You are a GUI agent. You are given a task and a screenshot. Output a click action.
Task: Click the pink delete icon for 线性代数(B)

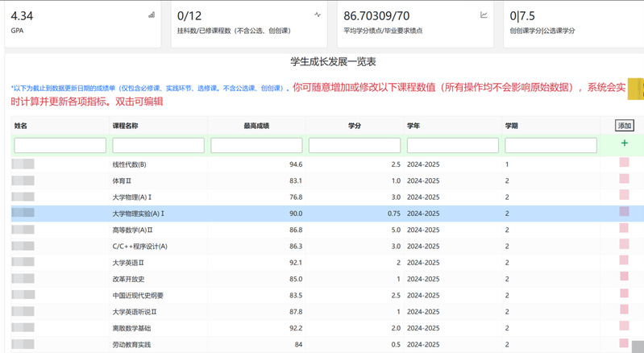[624, 164]
